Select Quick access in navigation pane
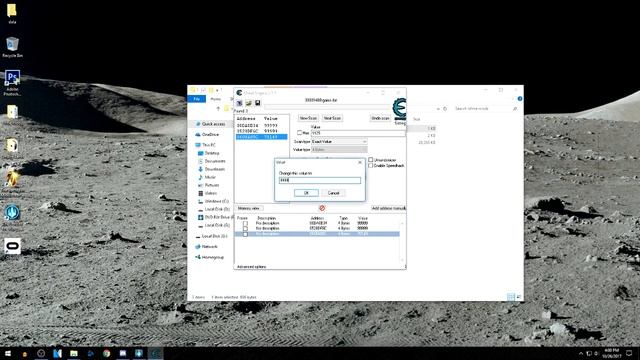The image size is (640, 360). 213,124
